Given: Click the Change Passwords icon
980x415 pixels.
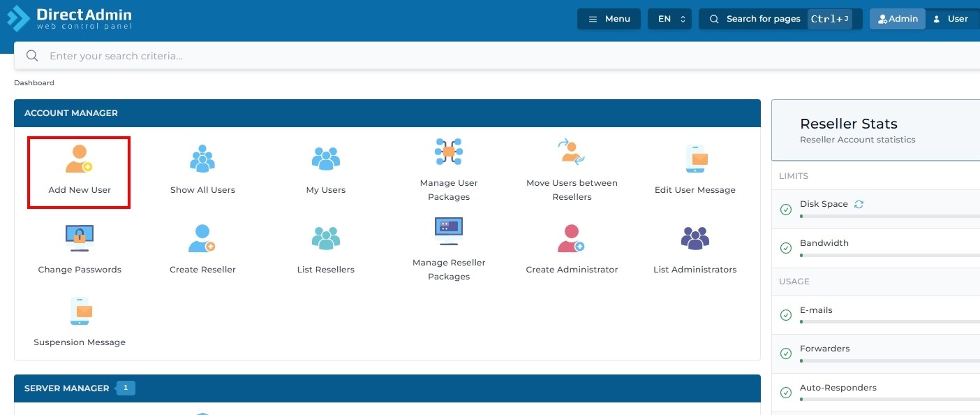Looking at the screenshot, I should [x=79, y=239].
